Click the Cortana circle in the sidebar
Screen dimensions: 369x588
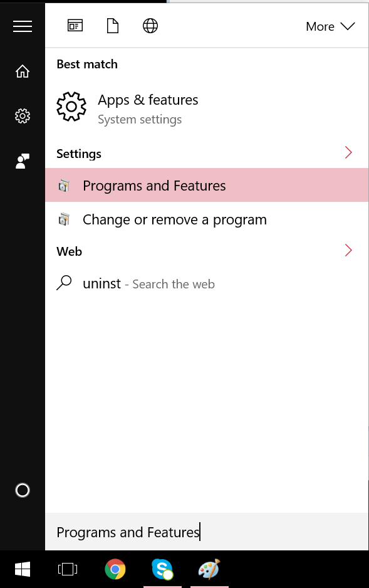point(22,490)
